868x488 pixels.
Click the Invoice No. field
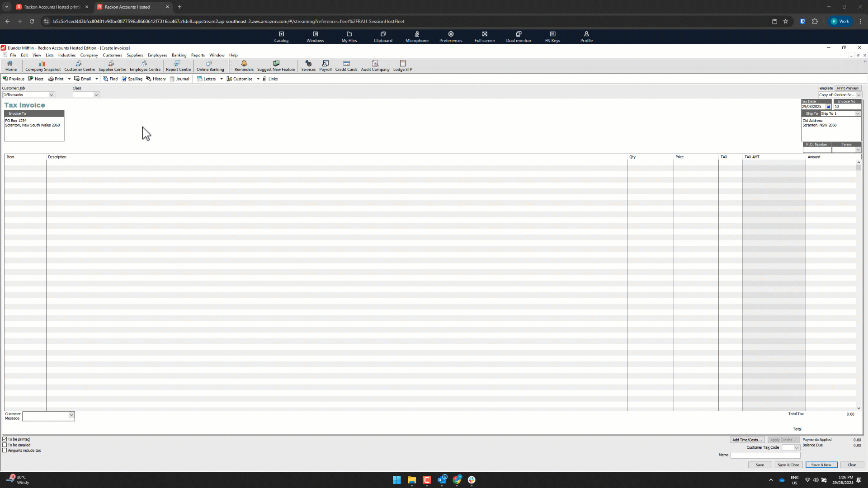click(x=847, y=107)
